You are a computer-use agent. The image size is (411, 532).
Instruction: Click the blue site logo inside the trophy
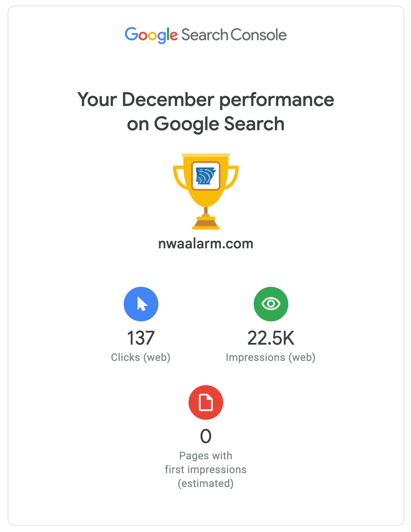(x=206, y=176)
